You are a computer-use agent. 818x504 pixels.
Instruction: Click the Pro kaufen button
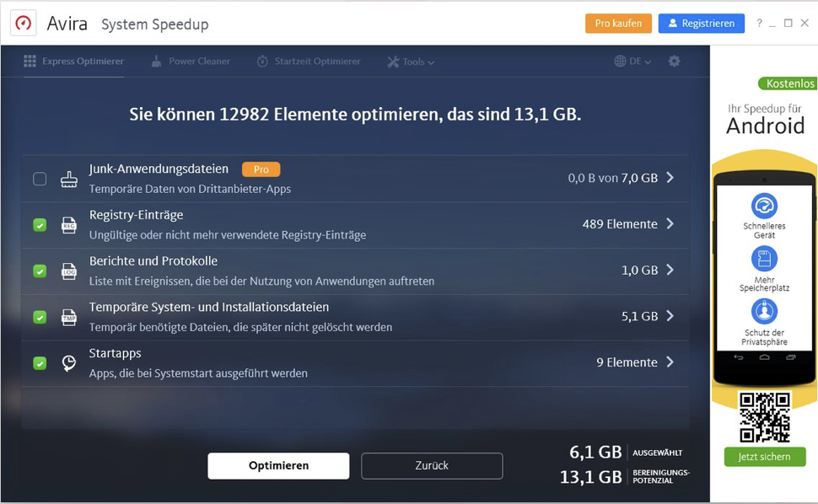[618, 24]
